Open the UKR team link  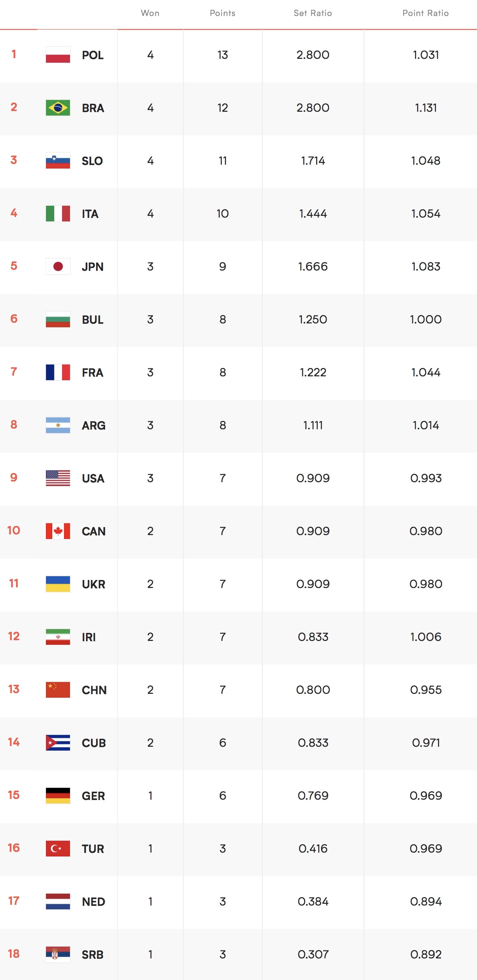pyautogui.click(x=94, y=584)
